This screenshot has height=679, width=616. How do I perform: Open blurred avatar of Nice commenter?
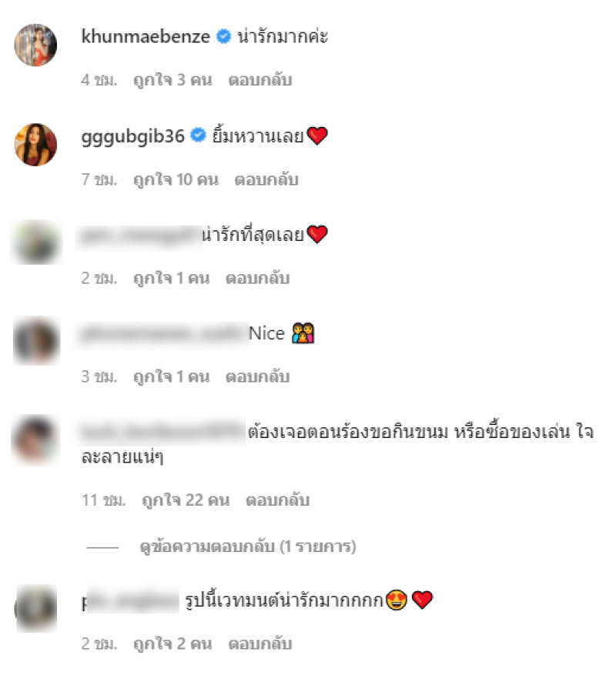(36, 341)
